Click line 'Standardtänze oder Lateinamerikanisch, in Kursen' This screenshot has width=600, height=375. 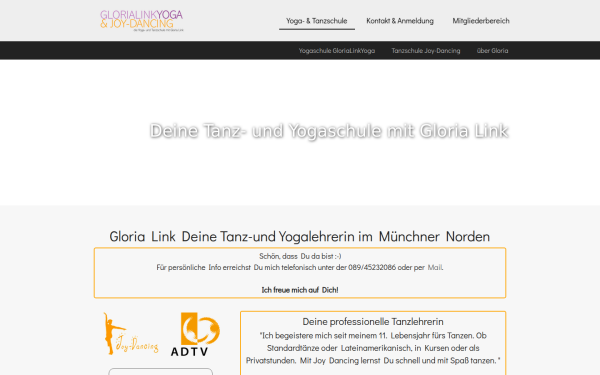(373, 348)
